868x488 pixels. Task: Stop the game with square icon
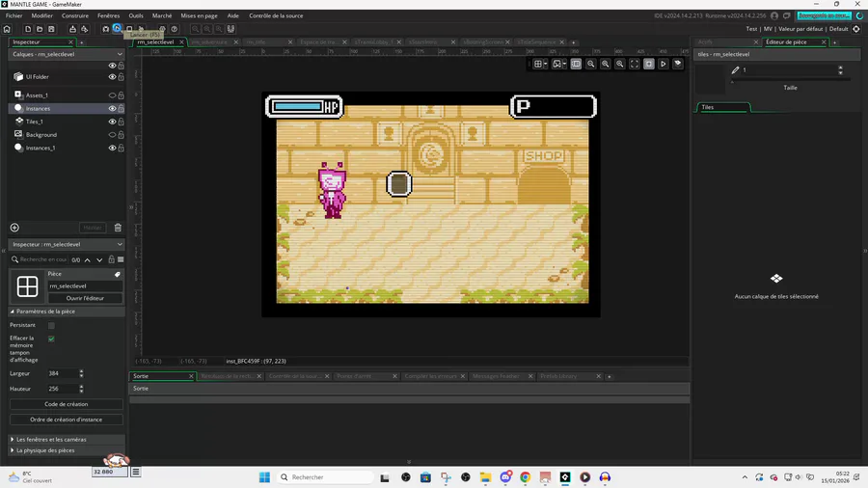pyautogui.click(x=129, y=29)
